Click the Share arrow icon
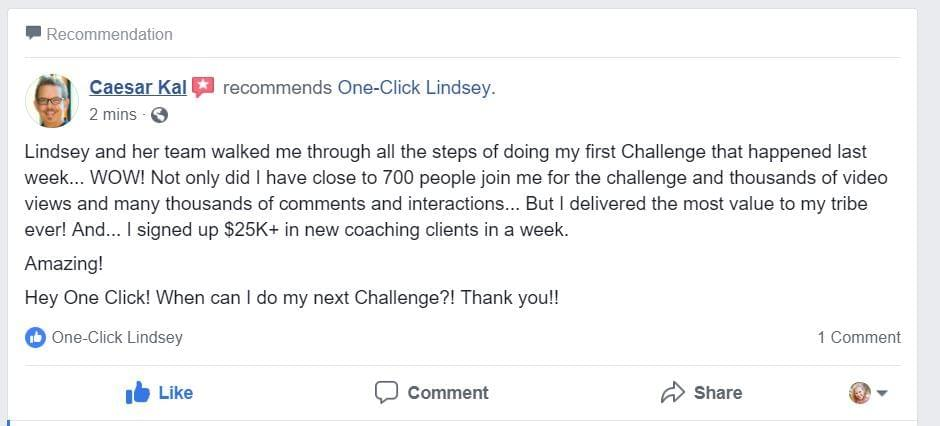The height and width of the screenshot is (426, 940). click(673, 392)
